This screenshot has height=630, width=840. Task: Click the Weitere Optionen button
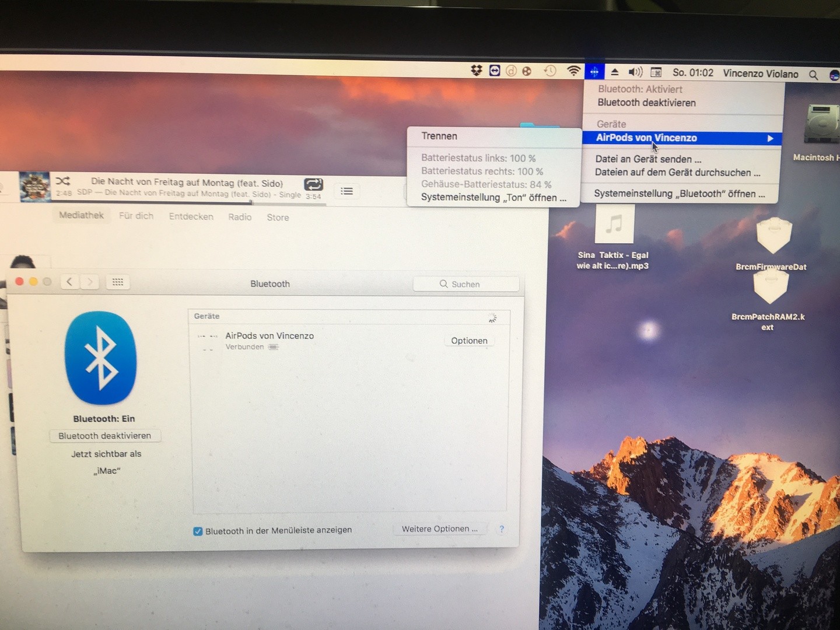click(x=440, y=529)
